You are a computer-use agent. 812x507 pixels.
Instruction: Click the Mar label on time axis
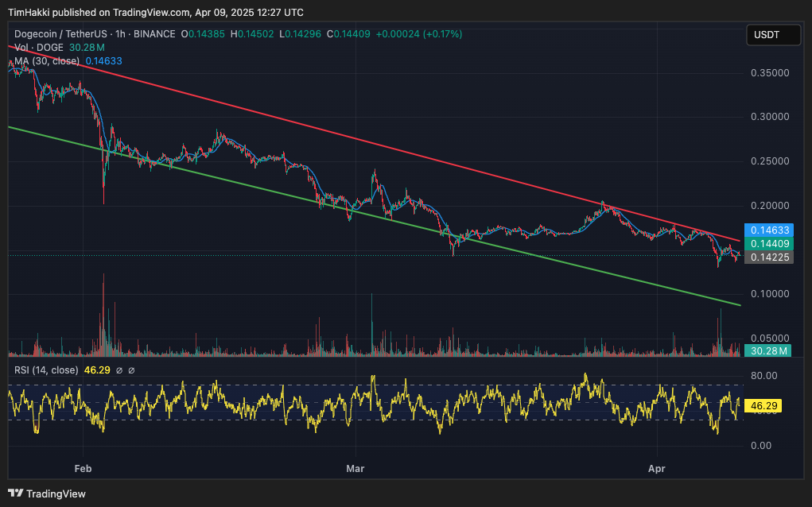355,469
